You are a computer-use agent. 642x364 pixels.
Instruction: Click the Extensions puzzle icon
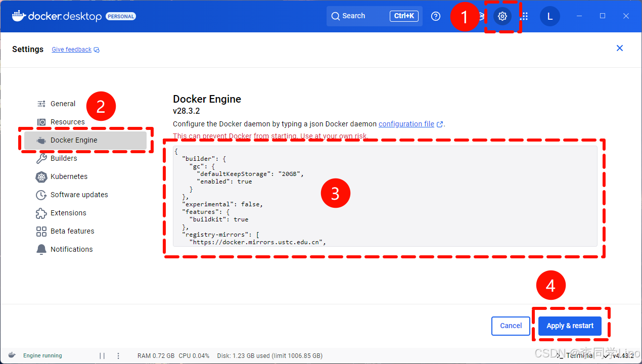pos(41,213)
